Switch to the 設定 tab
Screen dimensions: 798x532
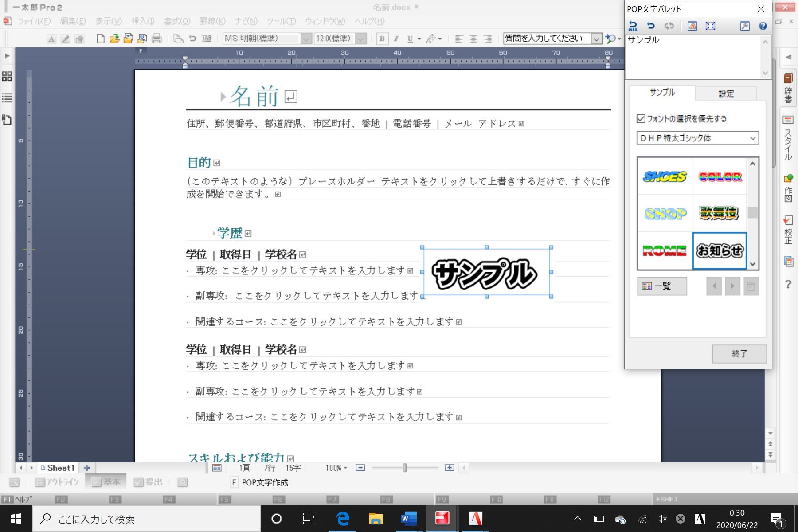(726, 94)
